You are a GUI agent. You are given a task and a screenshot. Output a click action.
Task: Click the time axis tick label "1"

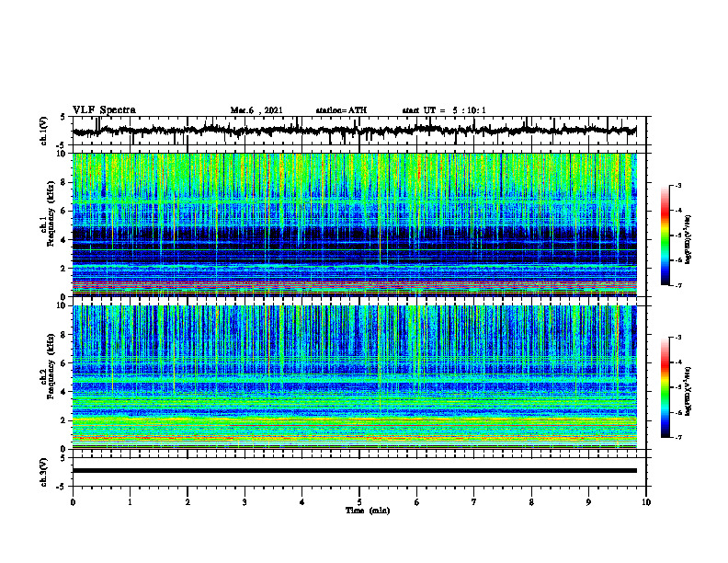(130, 501)
